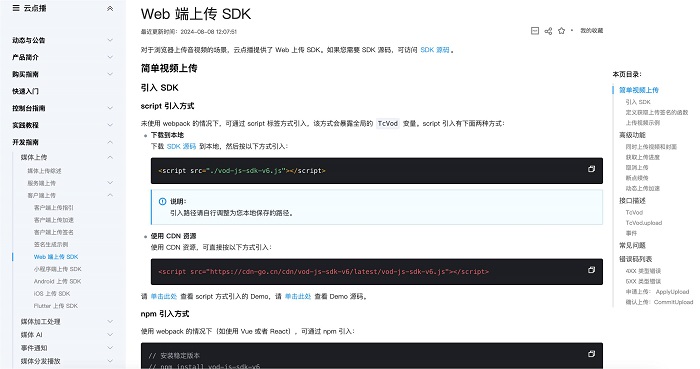This screenshot has height=369, width=700.
Task: Expand the 产品简介 section
Action: point(110,57)
